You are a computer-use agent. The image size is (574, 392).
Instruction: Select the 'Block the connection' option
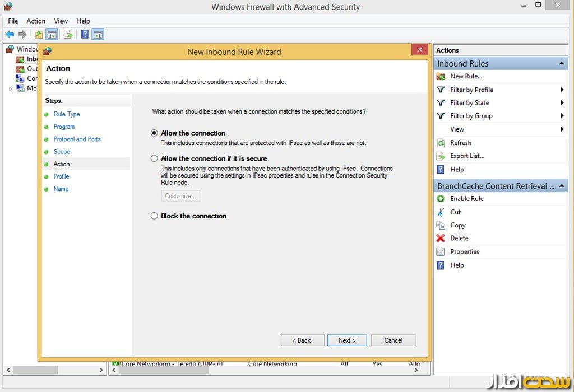[x=154, y=216]
